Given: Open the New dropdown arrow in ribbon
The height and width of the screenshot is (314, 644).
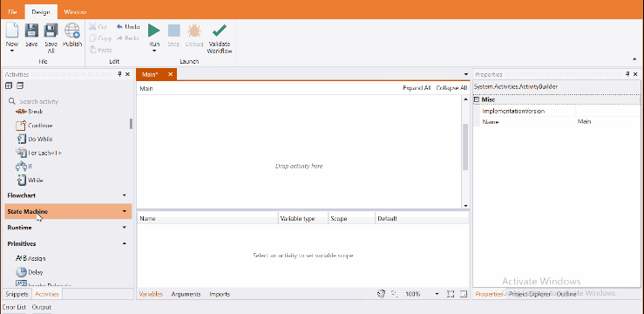Looking at the screenshot, I should [x=12, y=51].
